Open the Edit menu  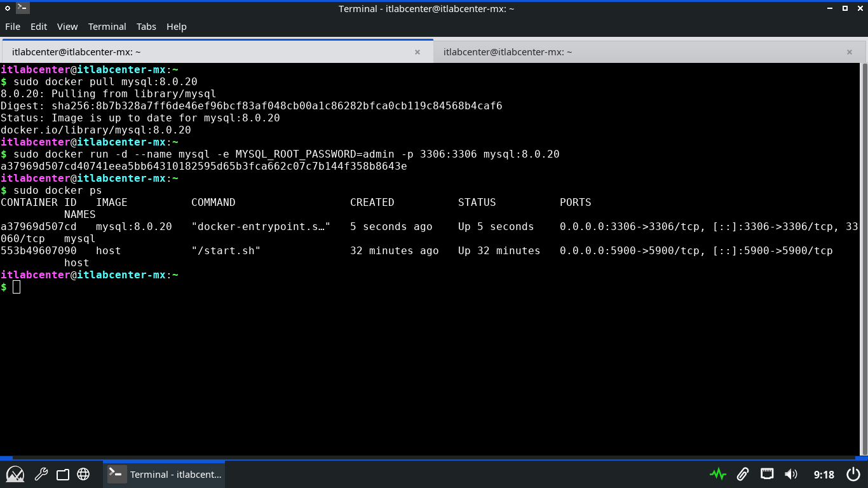39,27
